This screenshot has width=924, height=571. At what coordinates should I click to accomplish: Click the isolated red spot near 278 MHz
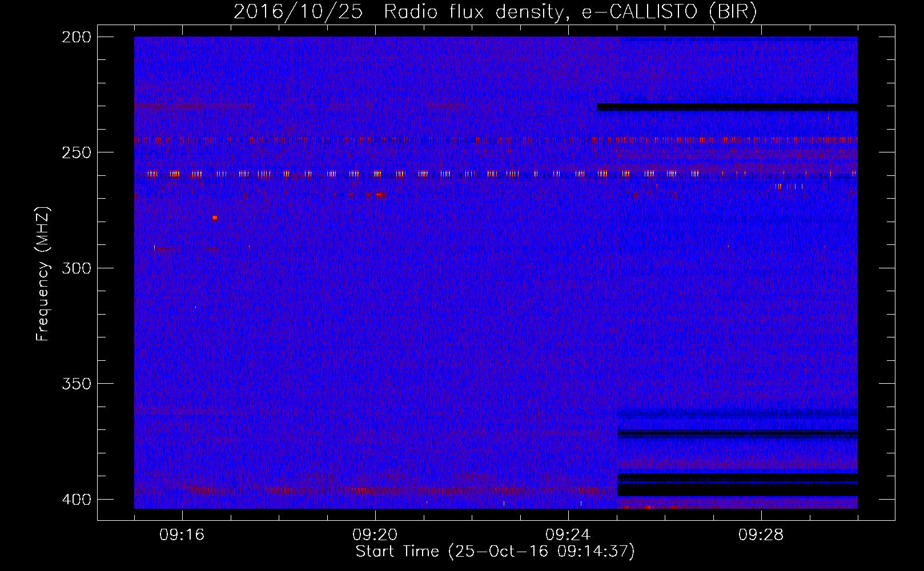pyautogui.click(x=215, y=218)
